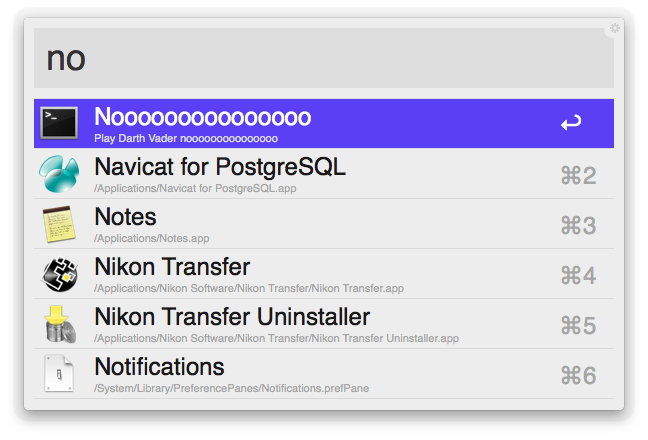
Task: Open the Notifications preference pane result
Action: pyautogui.click(x=159, y=367)
